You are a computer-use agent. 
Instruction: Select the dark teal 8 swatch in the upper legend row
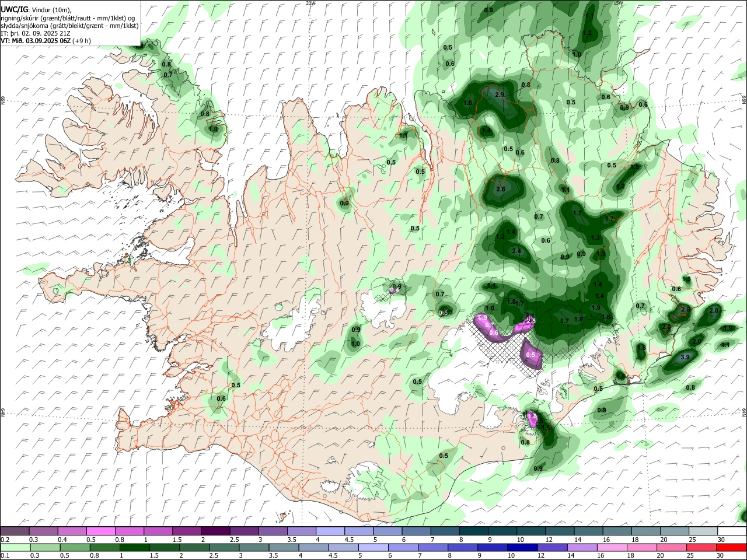pyautogui.click(x=473, y=531)
